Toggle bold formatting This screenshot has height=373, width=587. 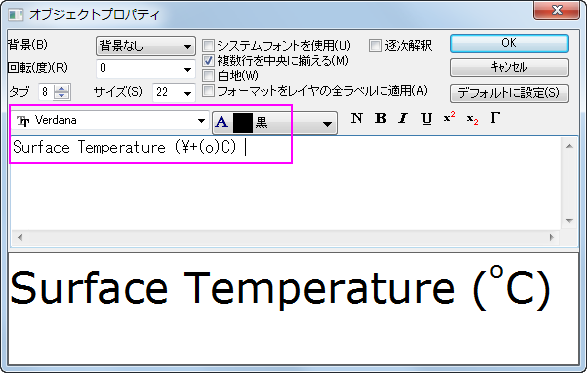click(x=380, y=118)
